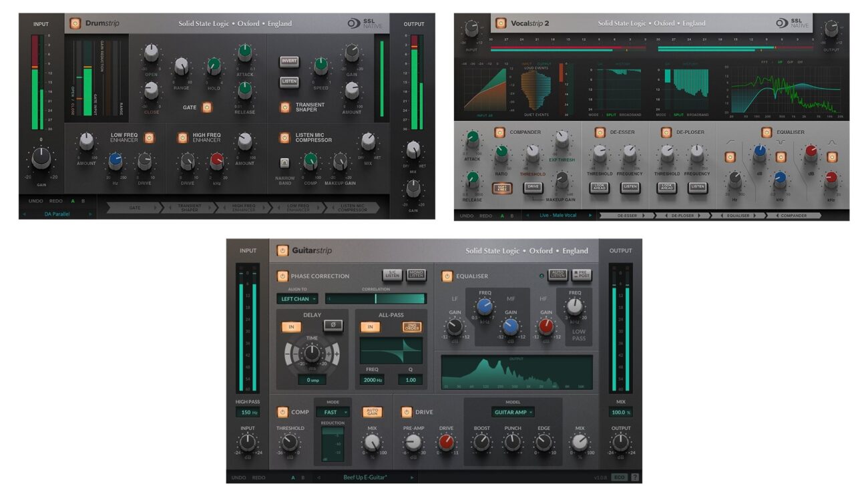
Task: Select Transient Shaper in Drumstrip process order
Action: (x=189, y=208)
